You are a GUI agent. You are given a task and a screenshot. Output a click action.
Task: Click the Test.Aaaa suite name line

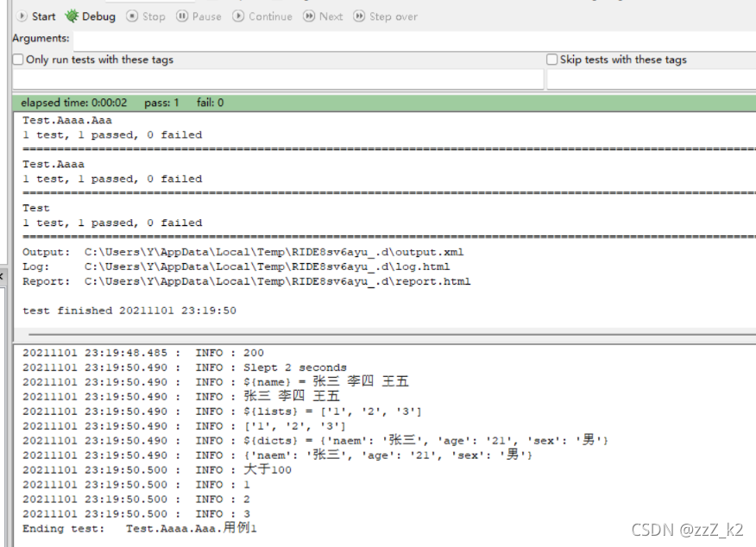(x=53, y=164)
